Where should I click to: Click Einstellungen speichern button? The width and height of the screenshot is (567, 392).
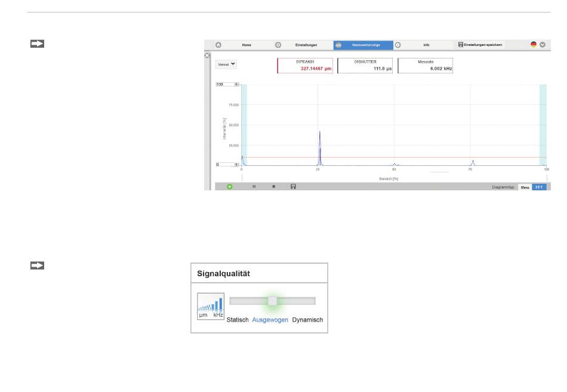click(481, 45)
